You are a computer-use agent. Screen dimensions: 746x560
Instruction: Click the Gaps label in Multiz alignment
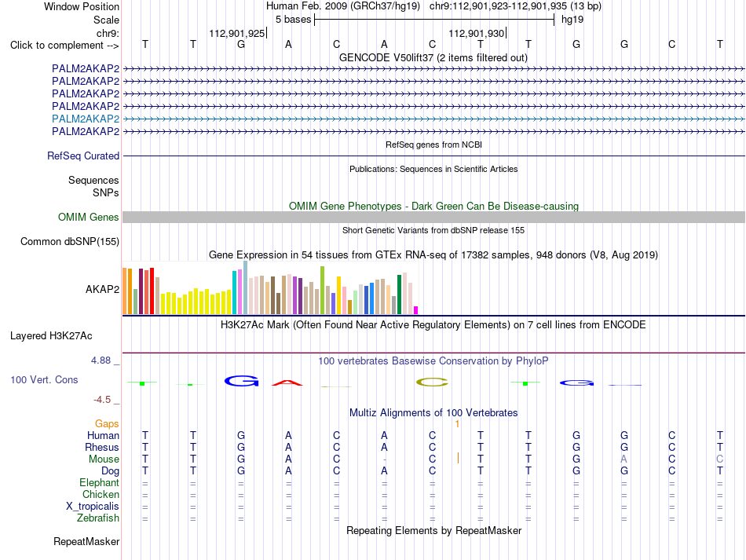(107, 423)
